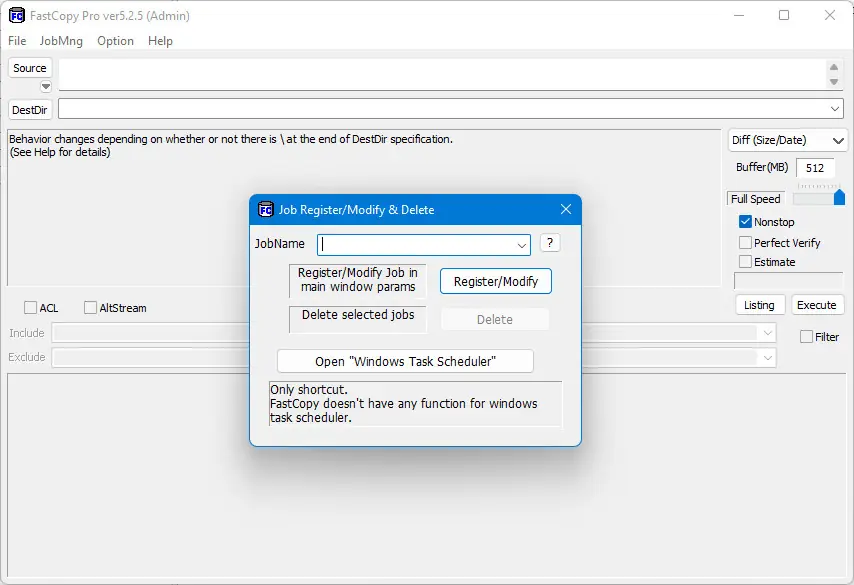854x585 pixels.
Task: Enable the Perfect Verify checkbox
Action: [x=745, y=242]
